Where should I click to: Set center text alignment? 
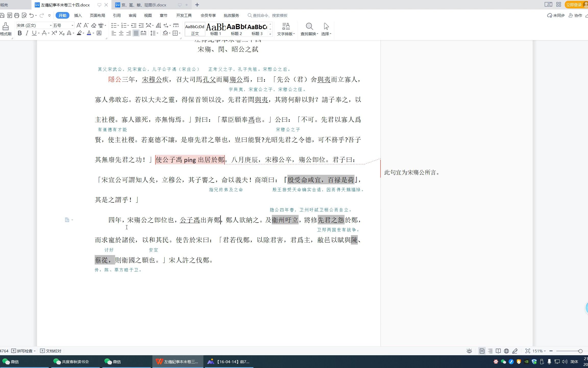pos(121,33)
